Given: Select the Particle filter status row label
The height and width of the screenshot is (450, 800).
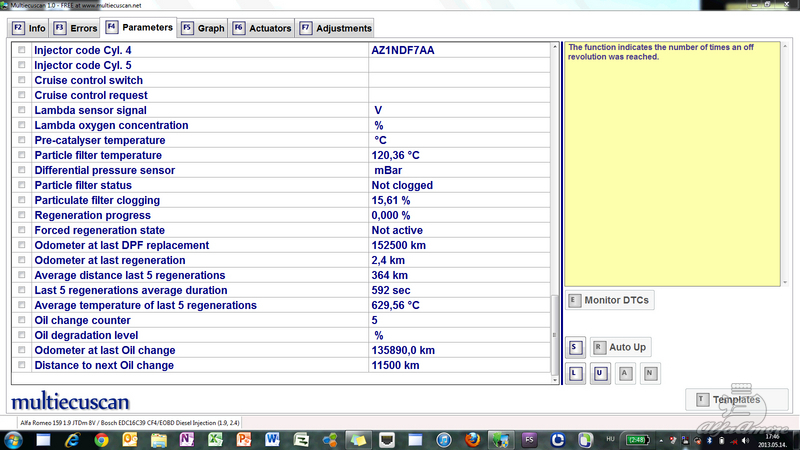Looking at the screenshot, I should coord(83,185).
